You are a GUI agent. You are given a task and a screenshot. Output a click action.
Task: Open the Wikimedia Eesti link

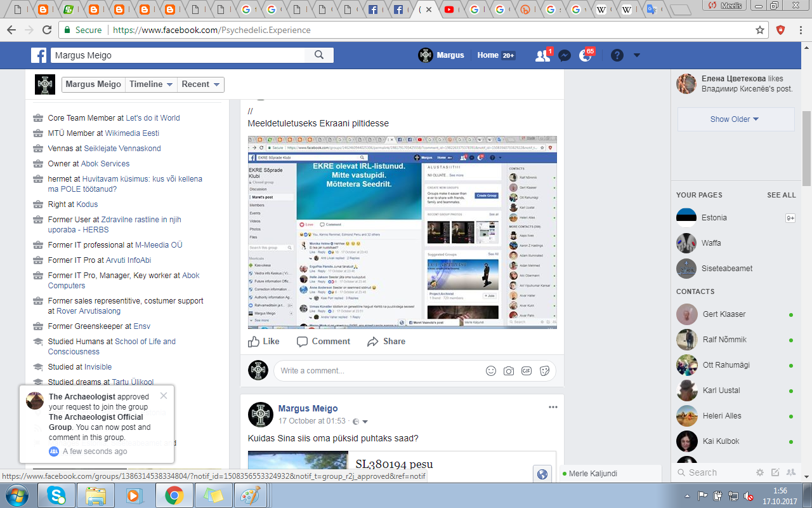point(132,133)
